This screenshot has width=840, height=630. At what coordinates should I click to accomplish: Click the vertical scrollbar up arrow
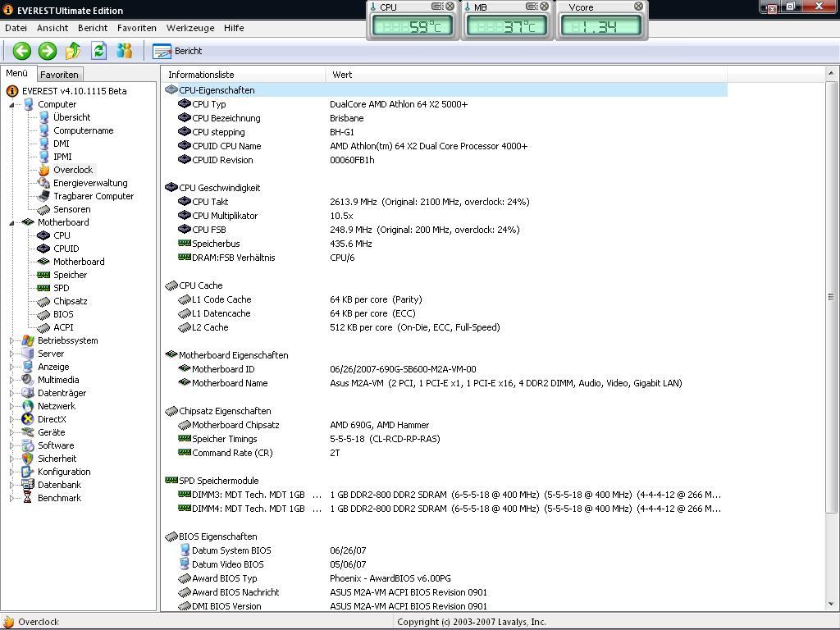[x=831, y=73]
